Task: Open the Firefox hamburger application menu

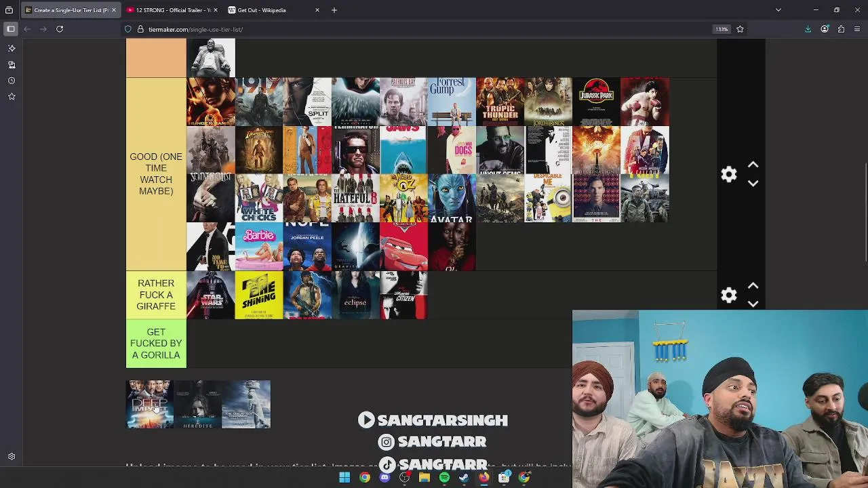Action: (857, 29)
